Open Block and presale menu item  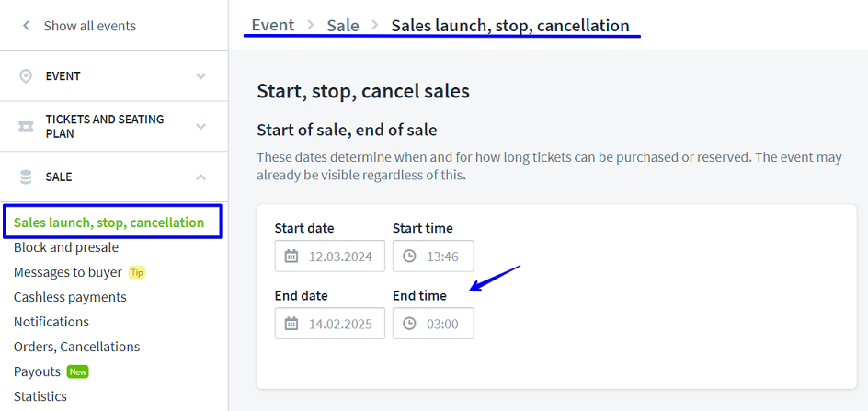[x=66, y=247]
